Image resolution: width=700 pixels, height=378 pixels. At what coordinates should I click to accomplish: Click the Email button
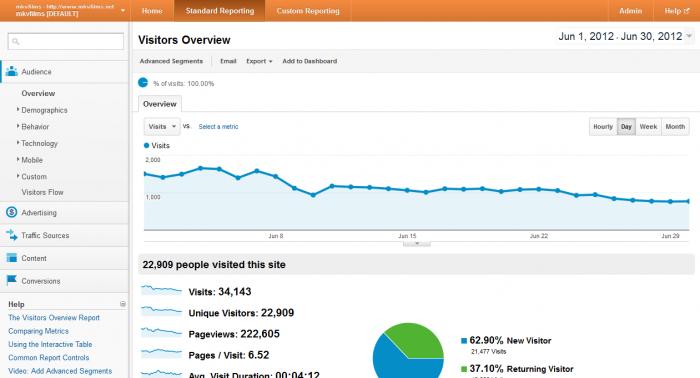point(228,61)
